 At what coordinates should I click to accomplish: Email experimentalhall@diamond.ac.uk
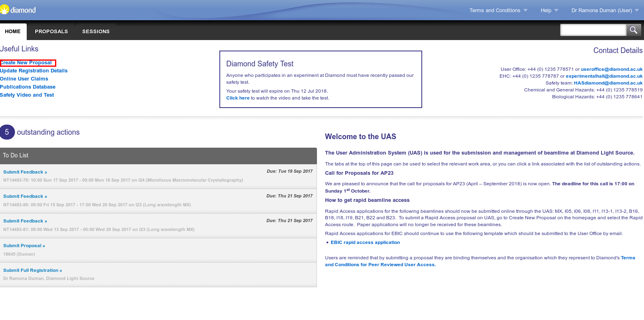604,76
